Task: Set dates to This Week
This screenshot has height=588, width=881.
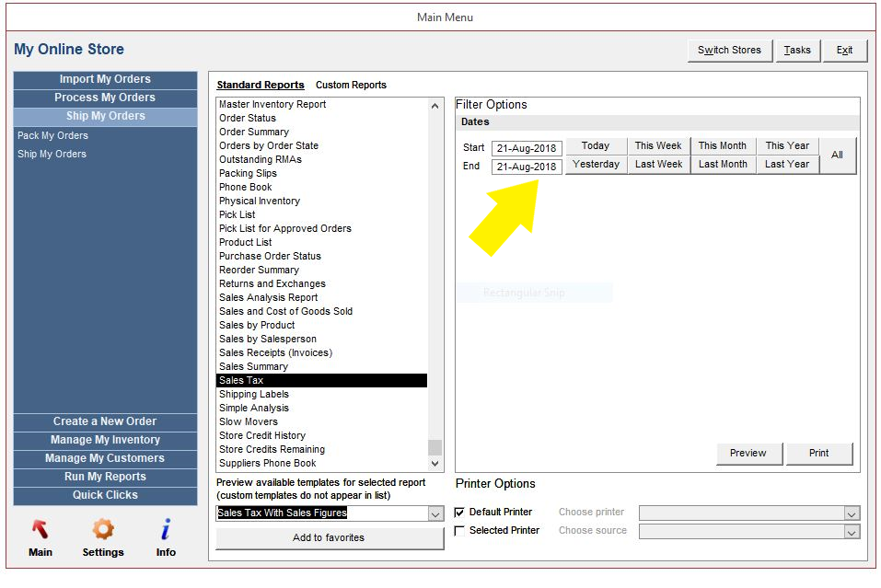Action: [x=658, y=146]
